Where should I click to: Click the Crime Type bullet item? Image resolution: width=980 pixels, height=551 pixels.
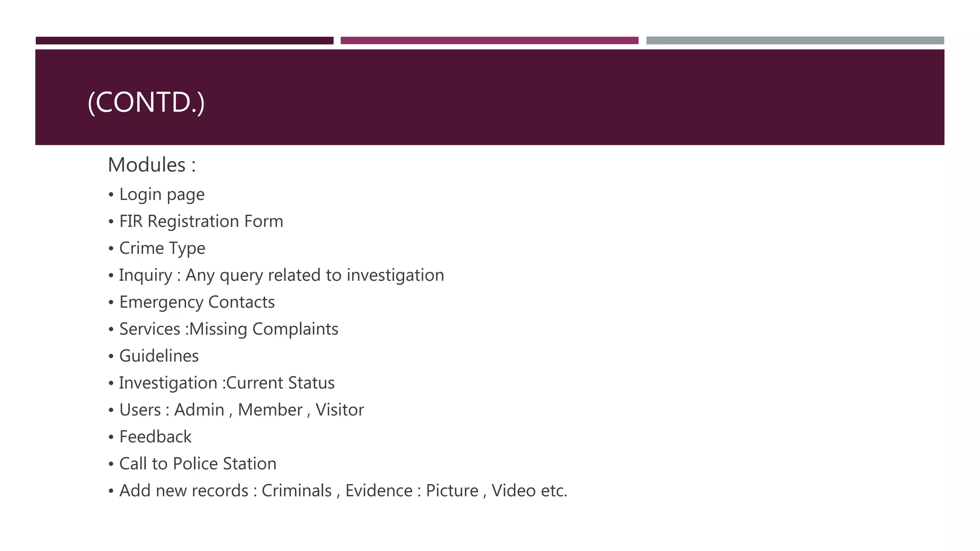[156, 249]
